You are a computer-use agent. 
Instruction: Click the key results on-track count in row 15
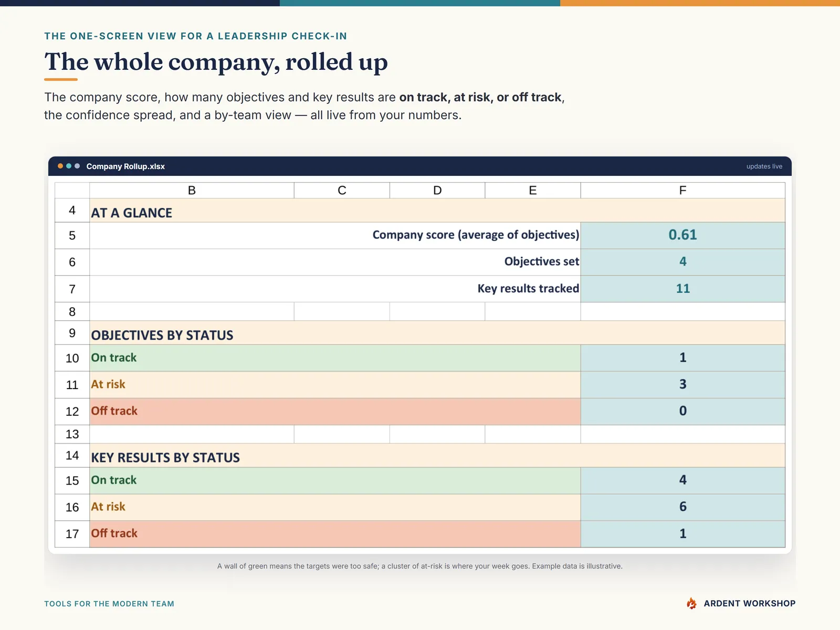[682, 480]
